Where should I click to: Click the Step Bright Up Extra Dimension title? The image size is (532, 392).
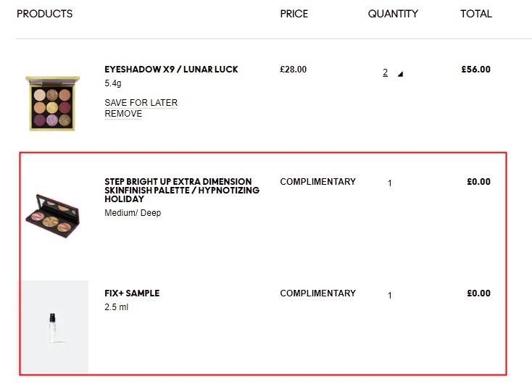pos(182,191)
